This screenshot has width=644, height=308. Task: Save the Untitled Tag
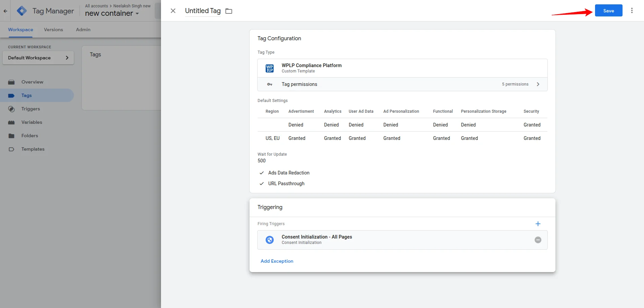608,10
